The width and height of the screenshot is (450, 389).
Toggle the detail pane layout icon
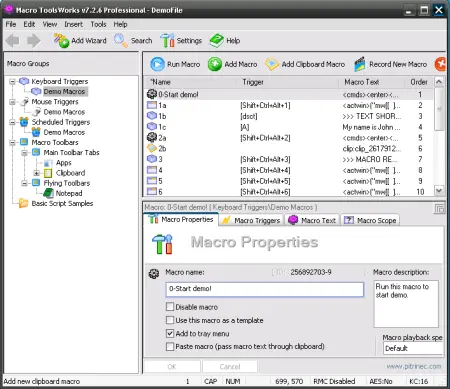[440, 209]
